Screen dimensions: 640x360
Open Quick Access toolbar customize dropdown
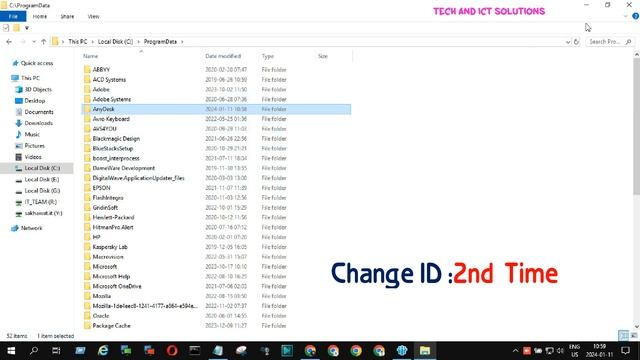tap(27, 28)
